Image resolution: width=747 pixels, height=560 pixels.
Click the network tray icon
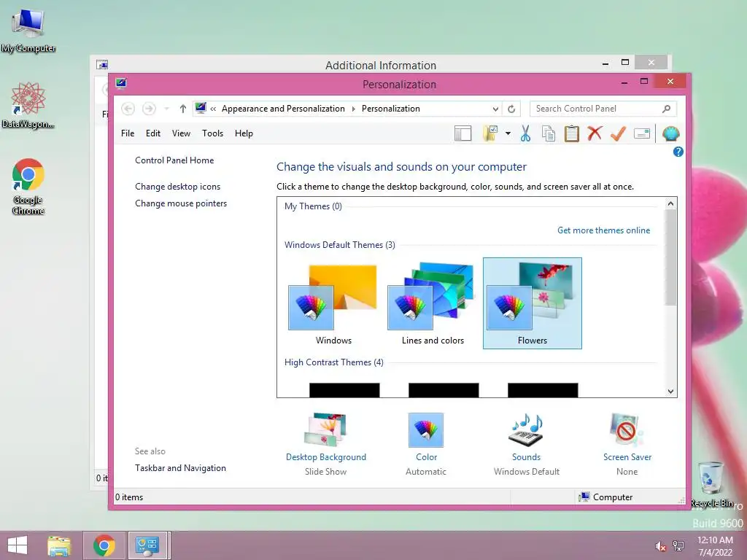coord(678,545)
